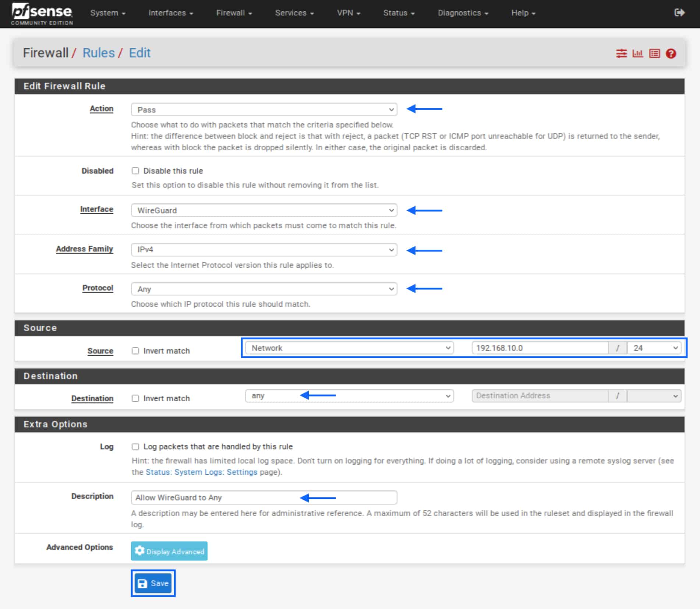Click the source address field 192.168.10.0
Viewport: 700px width, 609px height.
[x=540, y=348]
